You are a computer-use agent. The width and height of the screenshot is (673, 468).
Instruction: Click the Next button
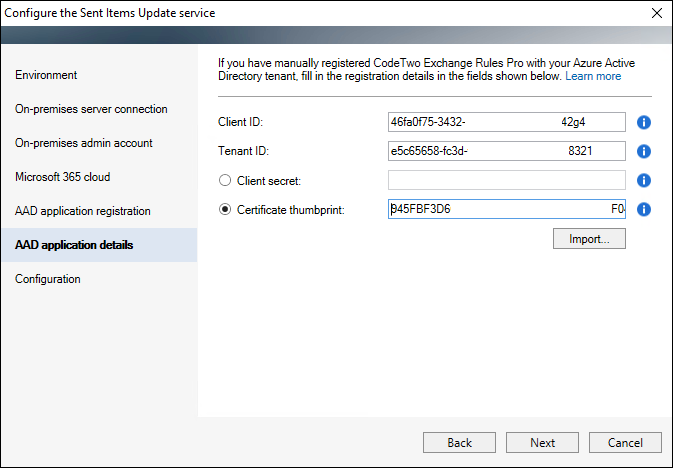542,443
